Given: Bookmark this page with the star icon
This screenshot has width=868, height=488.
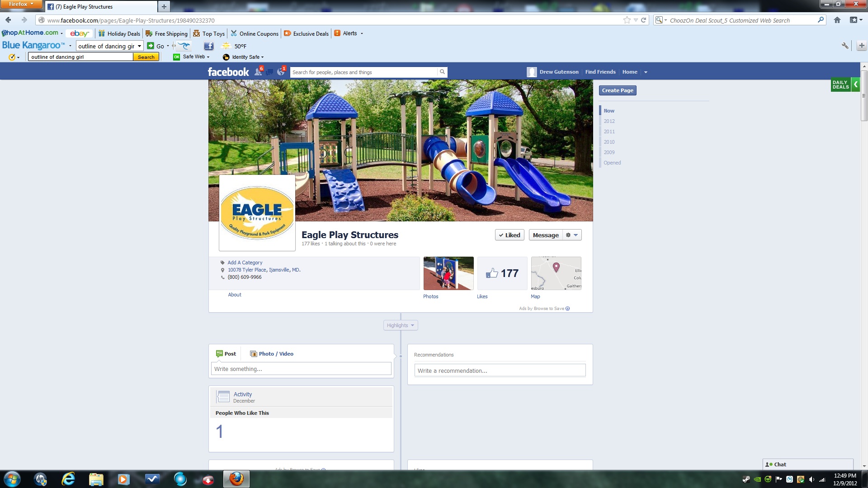Looking at the screenshot, I should 627,20.
